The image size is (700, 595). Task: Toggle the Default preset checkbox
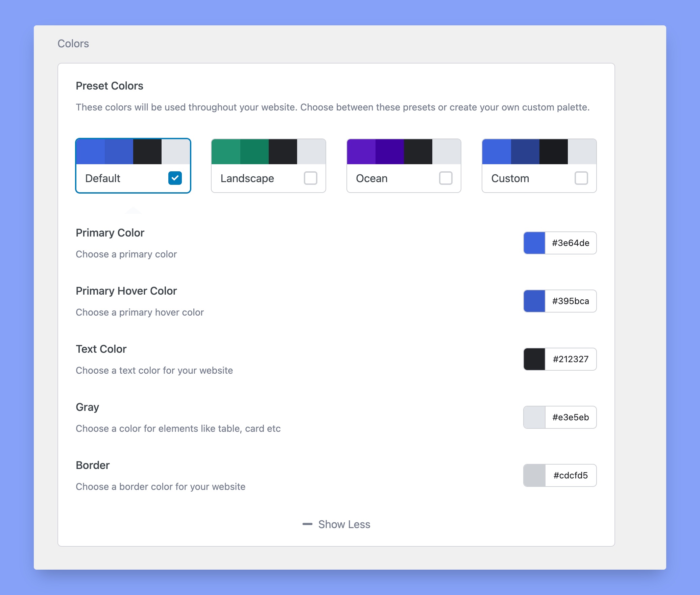coord(175,178)
